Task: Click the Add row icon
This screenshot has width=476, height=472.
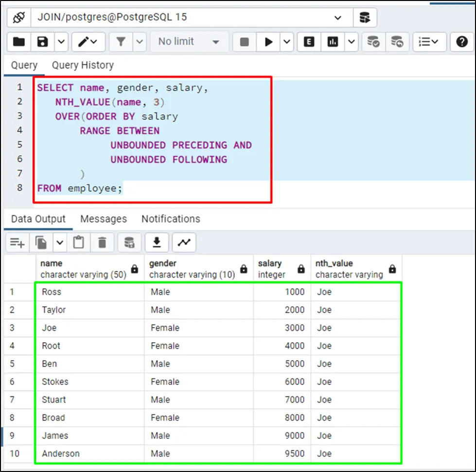Action: pos(18,242)
